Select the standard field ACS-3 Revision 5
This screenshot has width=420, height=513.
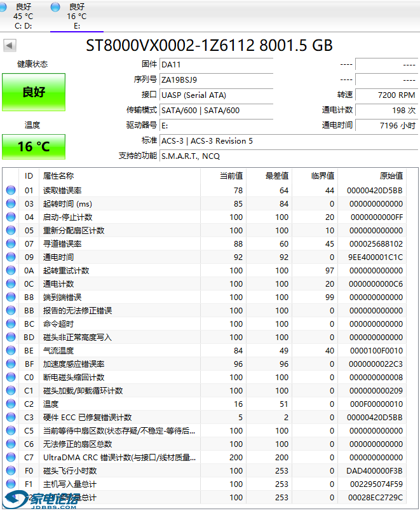pyautogui.click(x=288, y=141)
